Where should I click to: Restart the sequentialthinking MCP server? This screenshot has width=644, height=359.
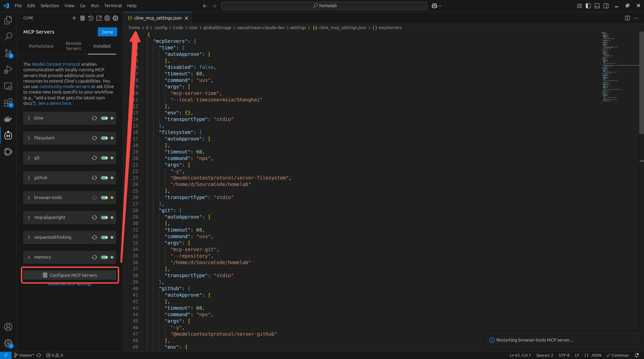click(94, 237)
